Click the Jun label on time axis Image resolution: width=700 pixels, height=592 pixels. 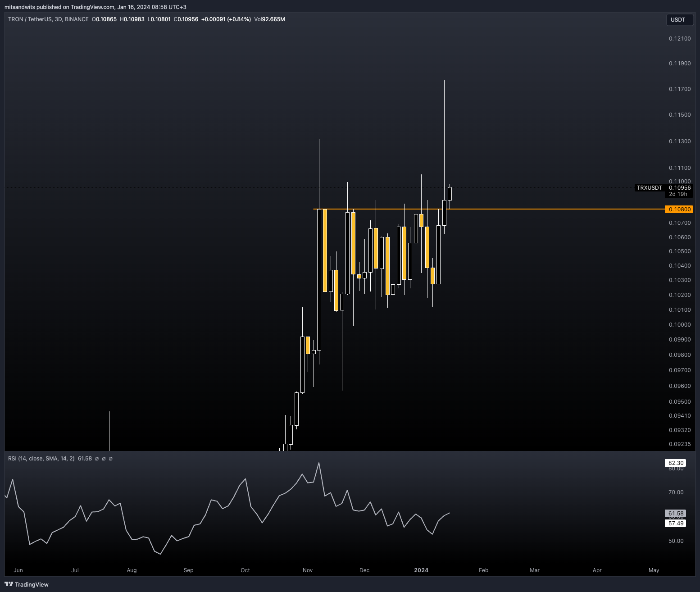coord(18,570)
